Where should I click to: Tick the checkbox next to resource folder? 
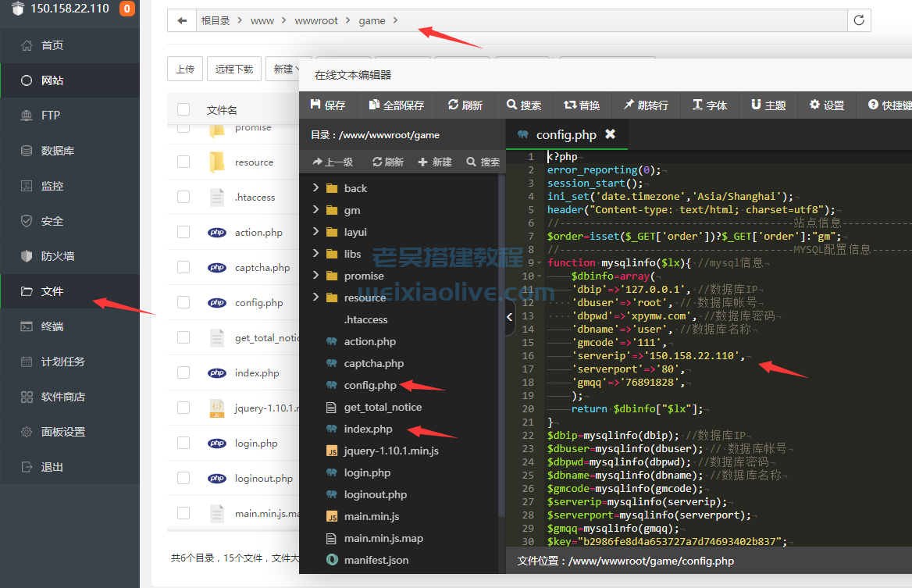(x=183, y=162)
